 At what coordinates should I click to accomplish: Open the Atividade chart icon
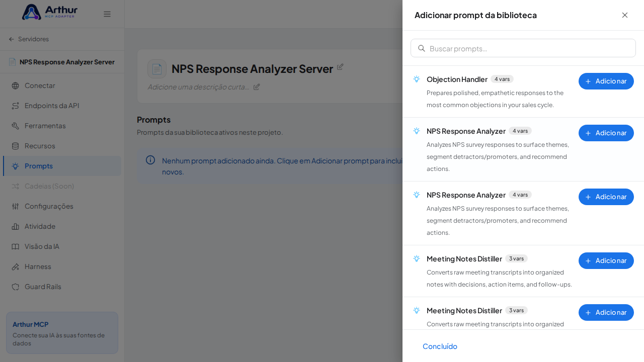point(15,226)
